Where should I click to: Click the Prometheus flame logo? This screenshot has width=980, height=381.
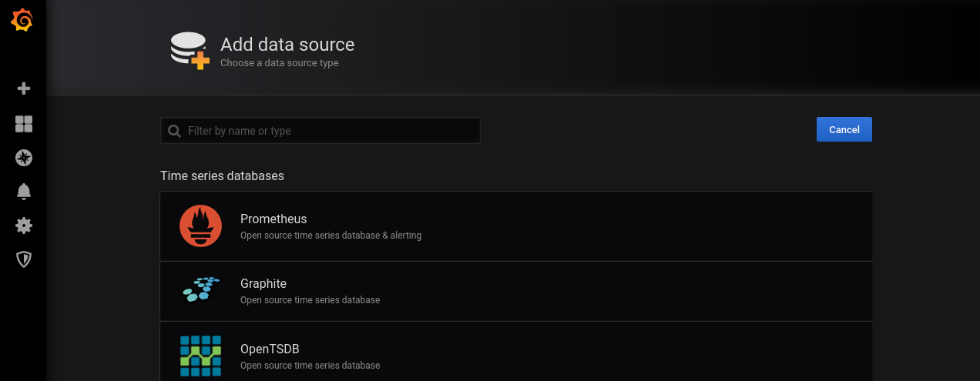pos(200,226)
